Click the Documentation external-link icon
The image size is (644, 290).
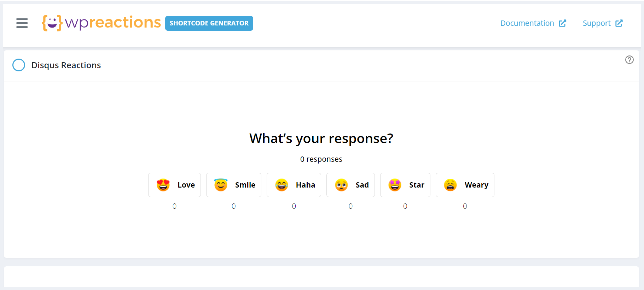tap(562, 23)
